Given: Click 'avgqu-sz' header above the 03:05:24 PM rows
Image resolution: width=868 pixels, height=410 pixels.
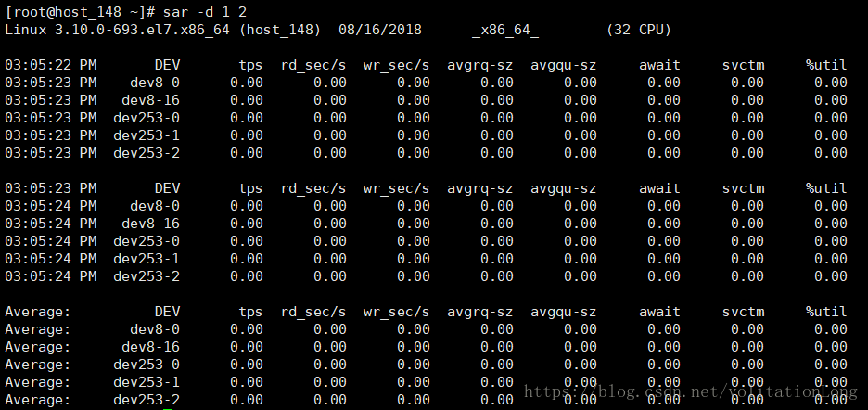Looking at the screenshot, I should click(x=564, y=188).
